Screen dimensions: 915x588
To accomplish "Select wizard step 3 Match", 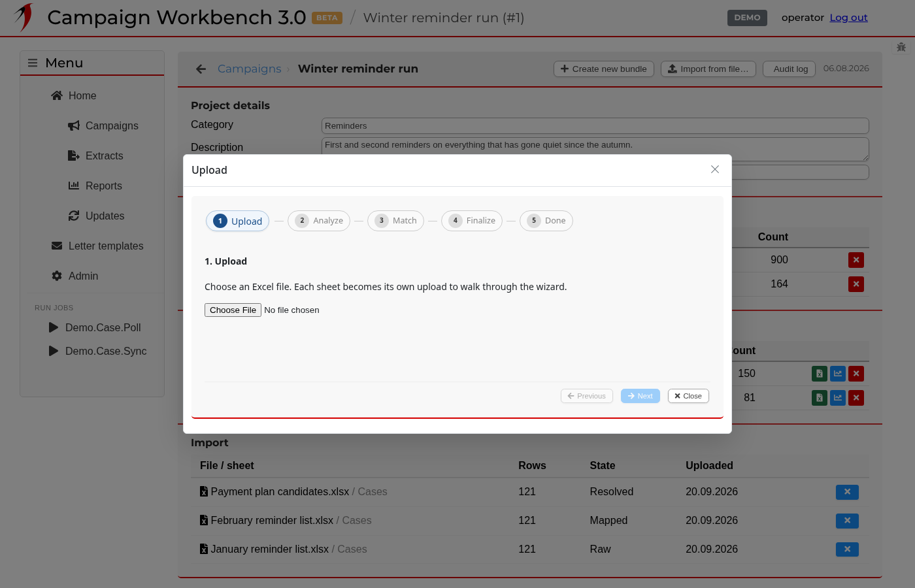I will pos(396,221).
